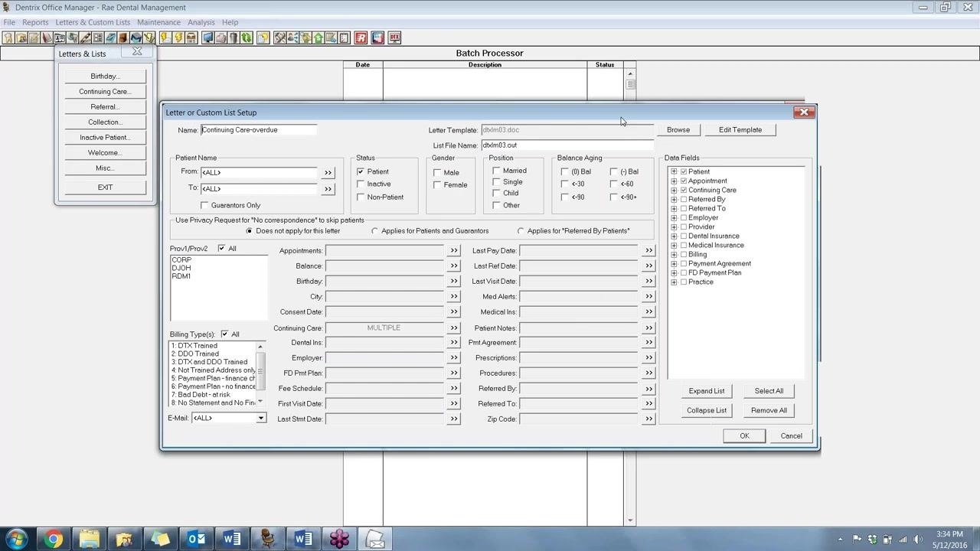Open Last Visit Date >> button
This screenshot has width=980, height=551.
[x=648, y=281]
